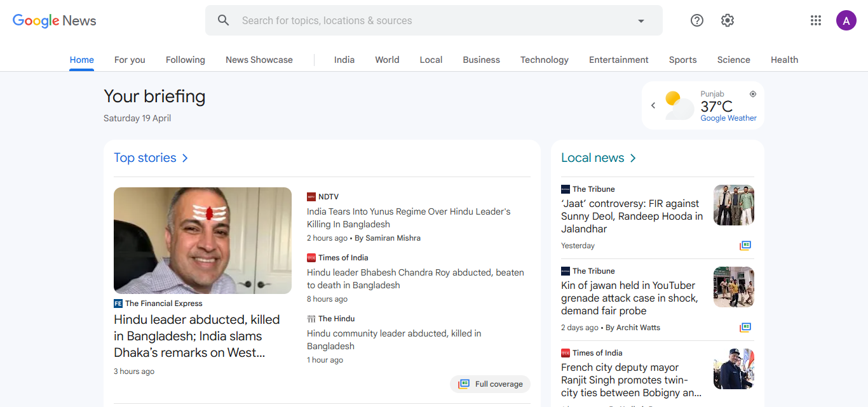868x407 pixels.
Task: Open the Hindu leader top story thumbnail
Action: coord(203,241)
